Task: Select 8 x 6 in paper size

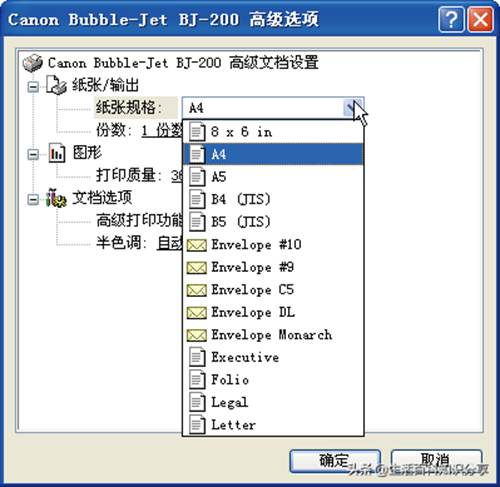Action: pos(273,132)
